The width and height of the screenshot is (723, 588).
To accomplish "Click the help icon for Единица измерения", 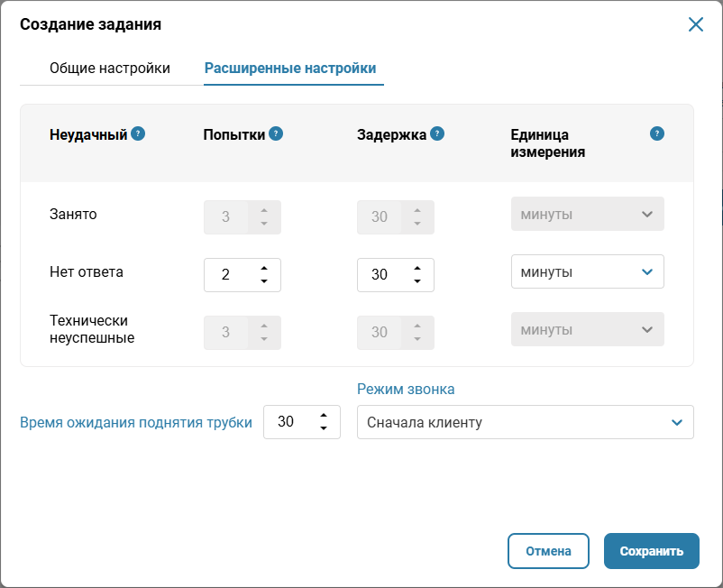I will pyautogui.click(x=657, y=133).
